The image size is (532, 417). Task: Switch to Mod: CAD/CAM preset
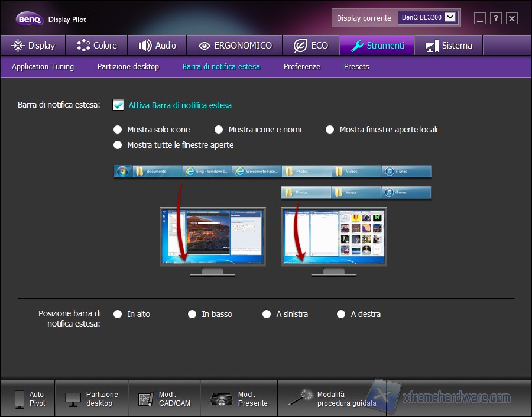[x=145, y=399]
